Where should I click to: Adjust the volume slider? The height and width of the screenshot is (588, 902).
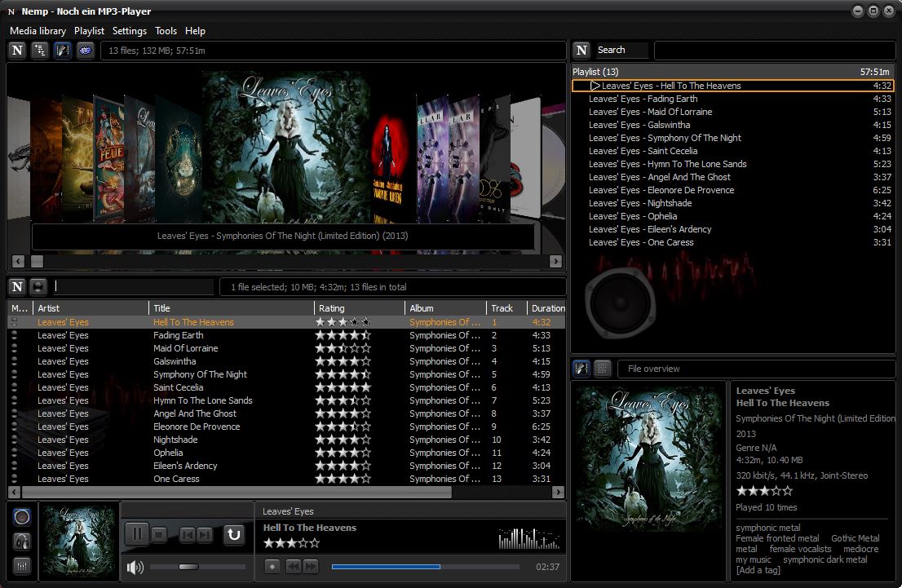point(188,567)
